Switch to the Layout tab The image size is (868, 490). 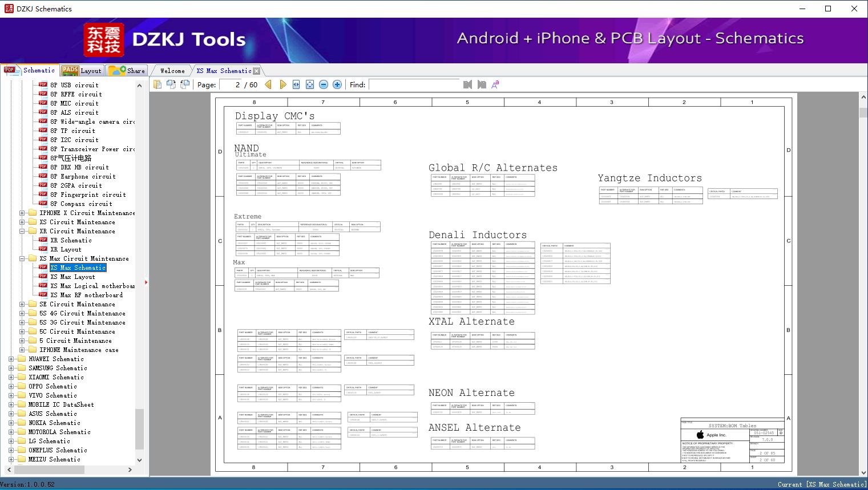coord(82,71)
